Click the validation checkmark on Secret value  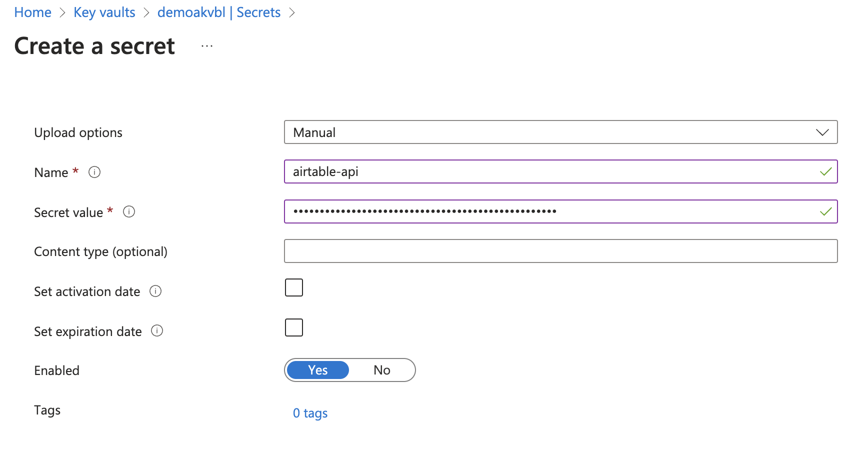[826, 211]
